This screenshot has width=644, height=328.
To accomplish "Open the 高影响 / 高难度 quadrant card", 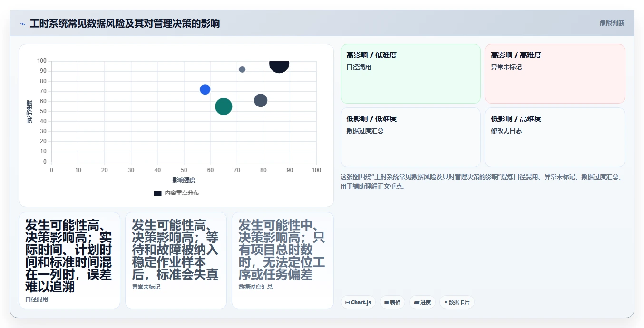I will pyautogui.click(x=555, y=74).
